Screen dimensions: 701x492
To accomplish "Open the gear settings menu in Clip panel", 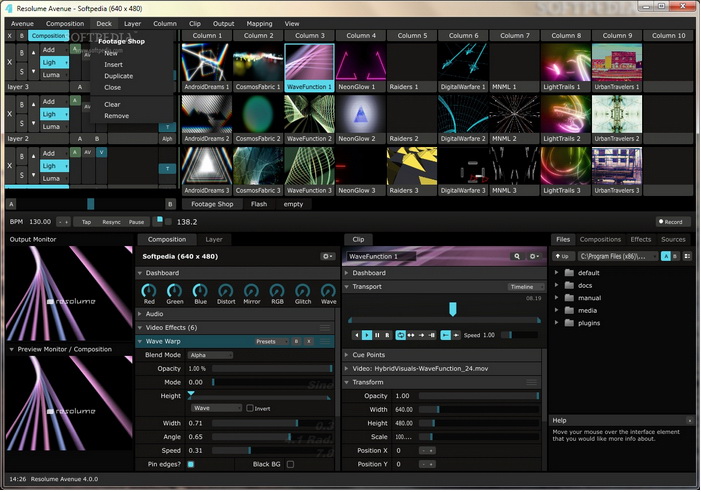I will point(534,257).
